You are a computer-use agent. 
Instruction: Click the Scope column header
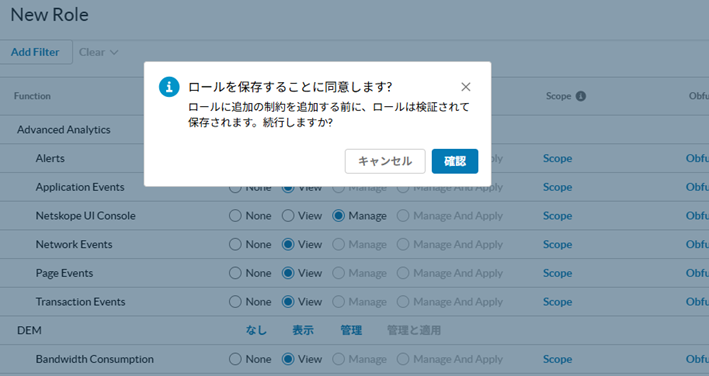558,96
